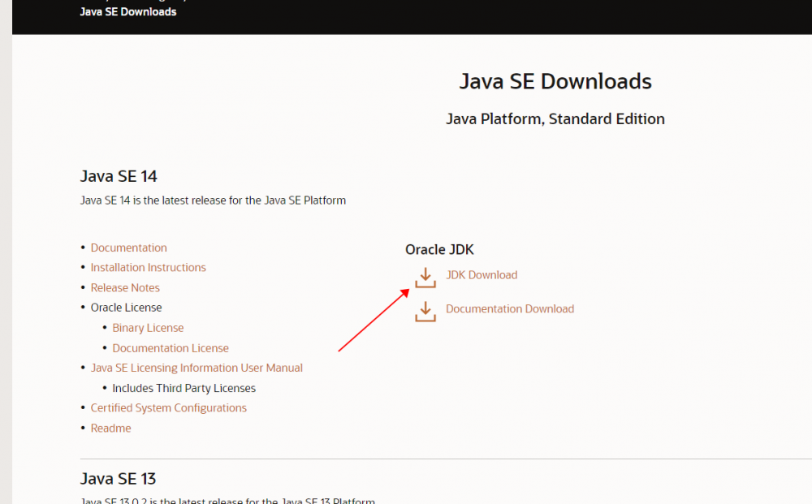812x504 pixels.
Task: Open Java SE Licensing Information User Manual
Action: 197,368
